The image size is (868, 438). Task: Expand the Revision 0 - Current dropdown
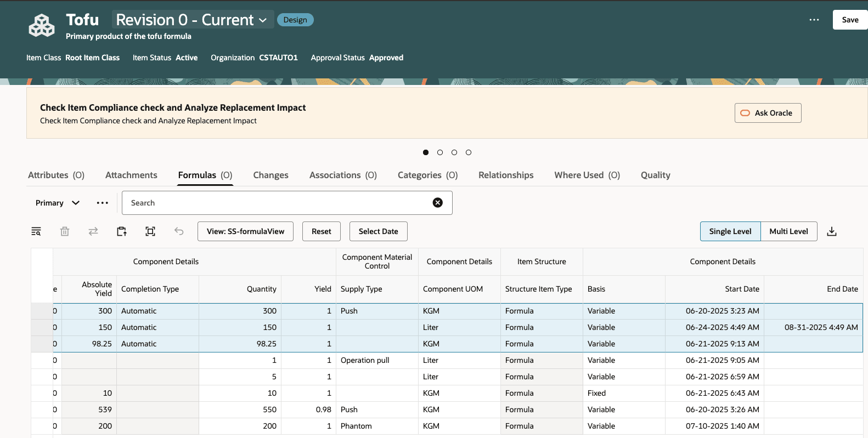[x=191, y=20]
